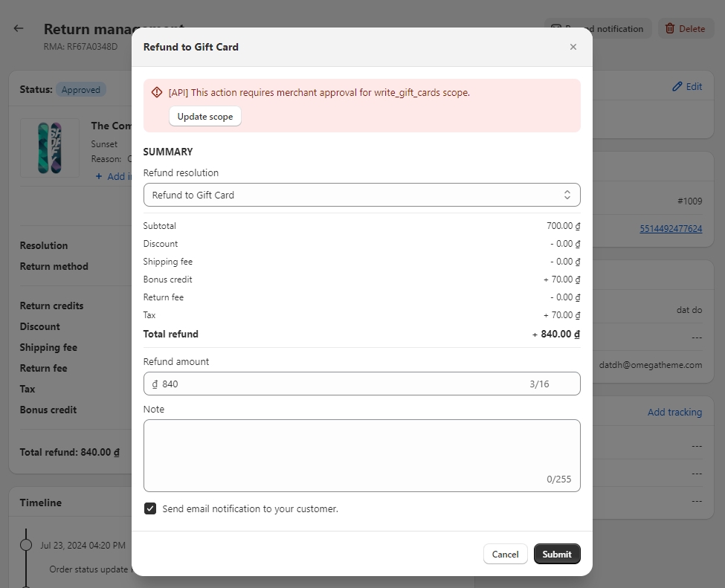Image resolution: width=725 pixels, height=588 pixels.
Task: Click the Edit pencil icon
Action: point(677,86)
